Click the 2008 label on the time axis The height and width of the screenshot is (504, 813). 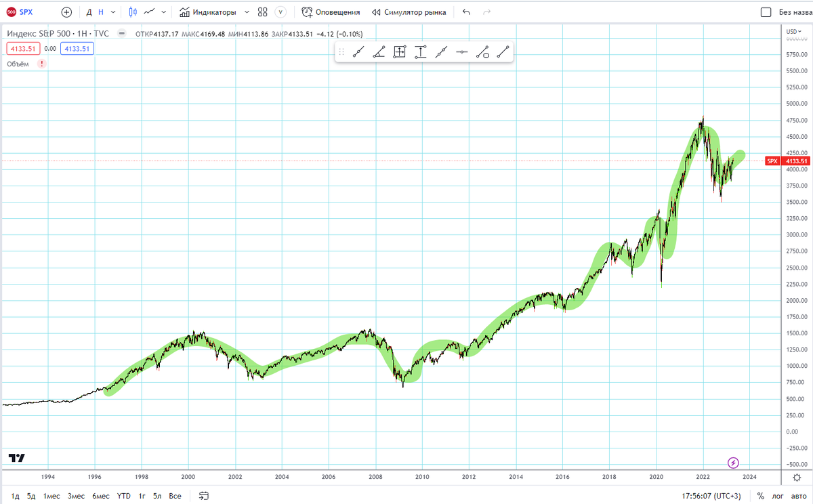point(375,476)
